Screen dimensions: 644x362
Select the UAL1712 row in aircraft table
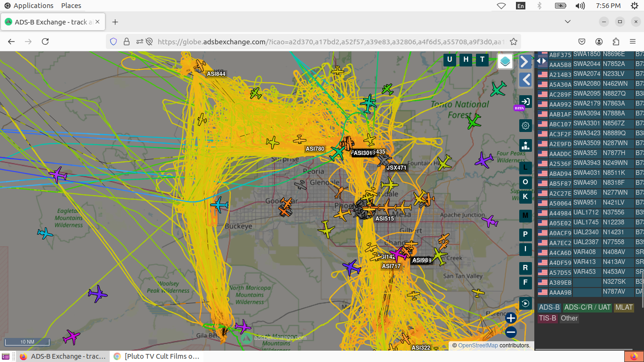pyautogui.click(x=591, y=213)
